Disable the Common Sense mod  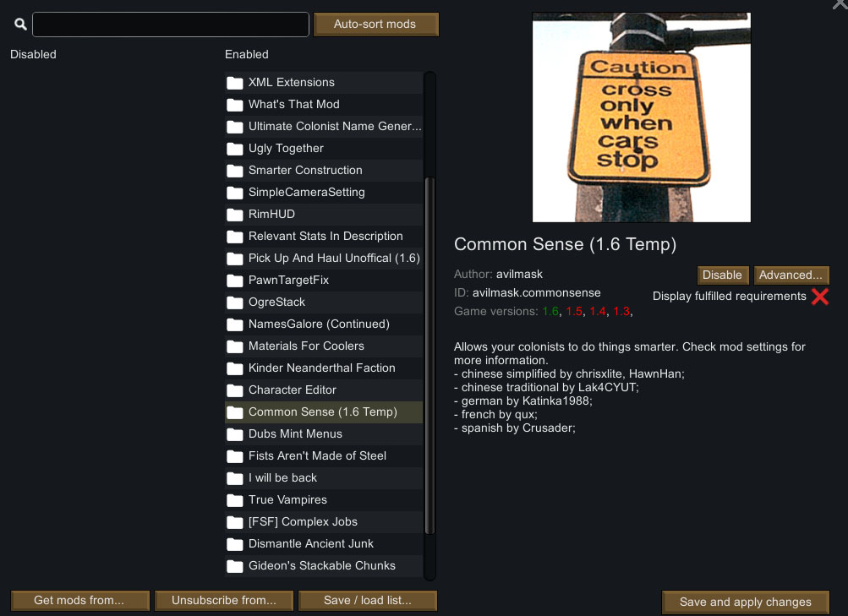pos(723,275)
